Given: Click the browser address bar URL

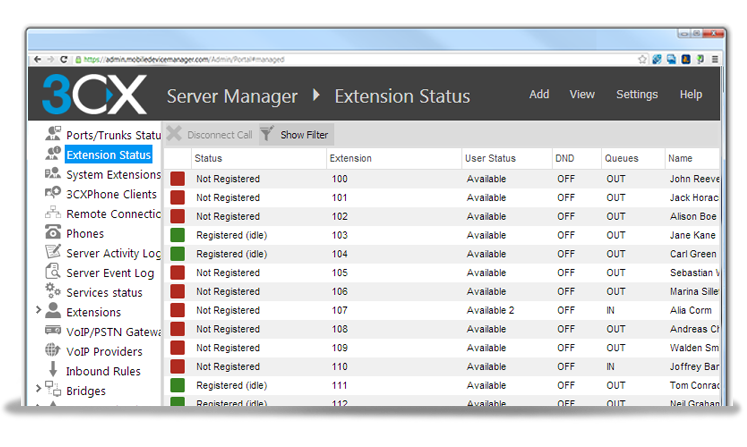Looking at the screenshot, I should (x=184, y=60).
